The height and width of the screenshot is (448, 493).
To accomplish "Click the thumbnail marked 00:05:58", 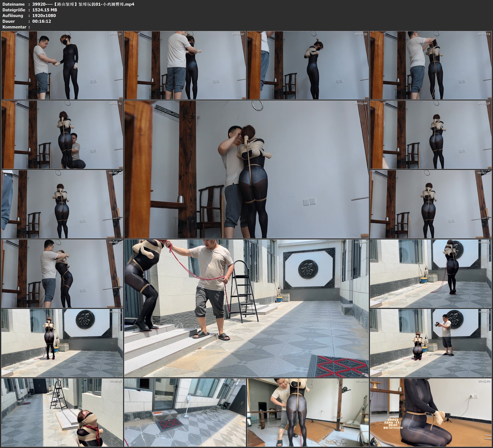I will (431, 134).
